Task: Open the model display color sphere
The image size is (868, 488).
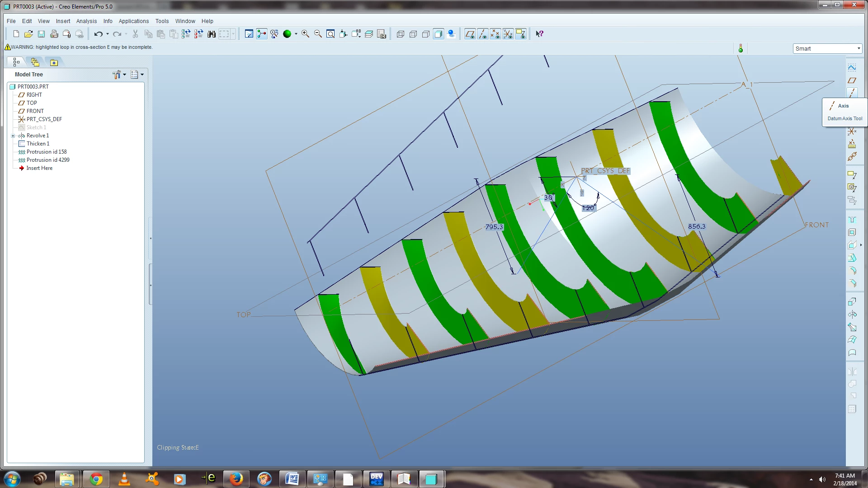Action: (x=287, y=34)
